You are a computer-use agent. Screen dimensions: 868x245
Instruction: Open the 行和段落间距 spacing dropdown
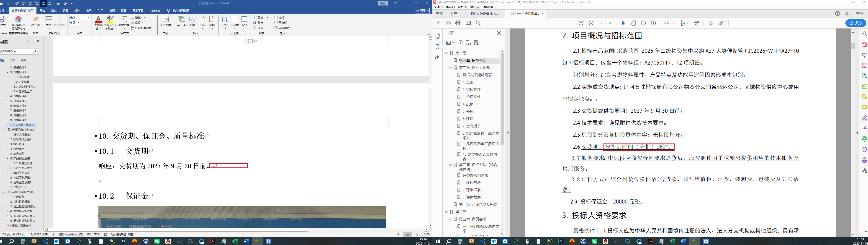(x=153, y=28)
